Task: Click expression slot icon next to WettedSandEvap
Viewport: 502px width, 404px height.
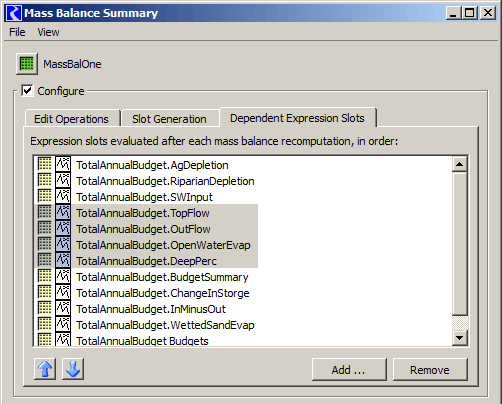Action: (63, 325)
